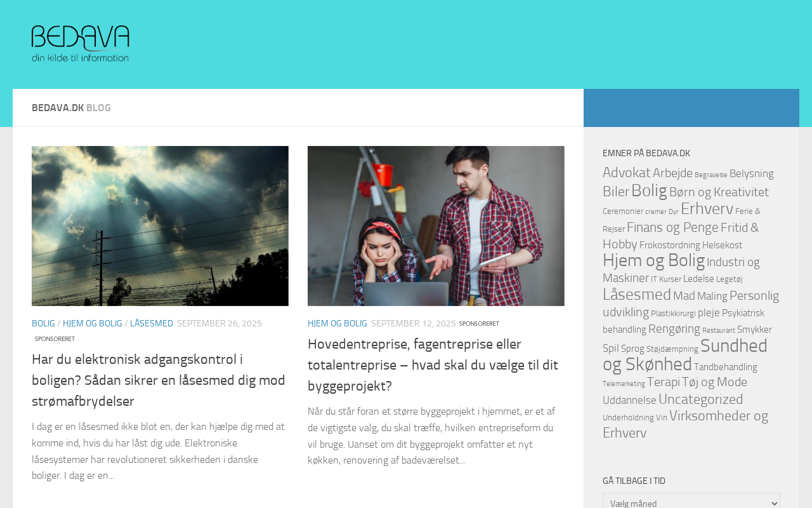Screen dimensions: 812x508
Task: Select the Legetøj tag
Action: tap(730, 279)
